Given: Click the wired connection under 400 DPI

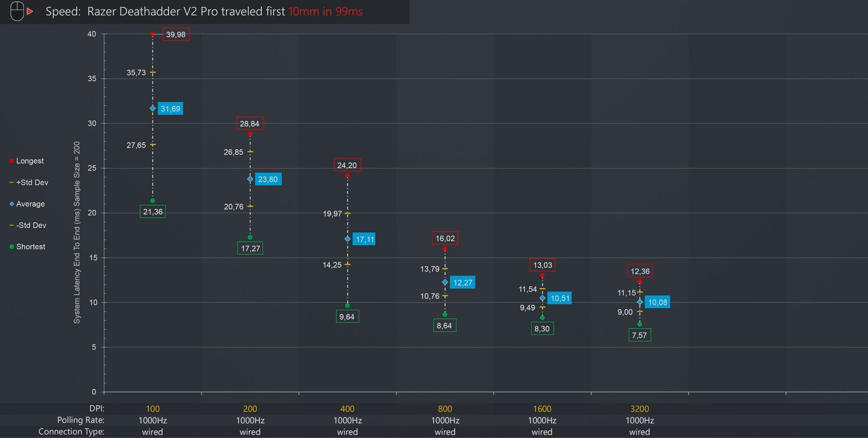Looking at the screenshot, I should [x=347, y=432].
